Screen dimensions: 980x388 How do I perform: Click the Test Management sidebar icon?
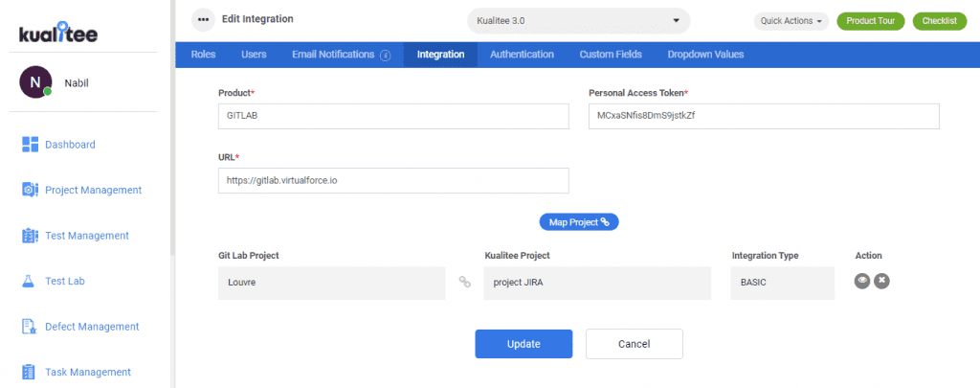(30, 236)
